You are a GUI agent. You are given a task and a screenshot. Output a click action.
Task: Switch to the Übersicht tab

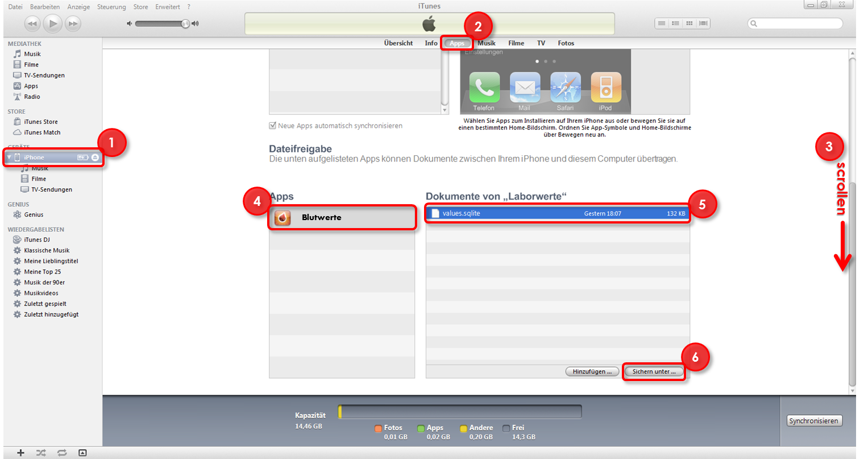[398, 43]
